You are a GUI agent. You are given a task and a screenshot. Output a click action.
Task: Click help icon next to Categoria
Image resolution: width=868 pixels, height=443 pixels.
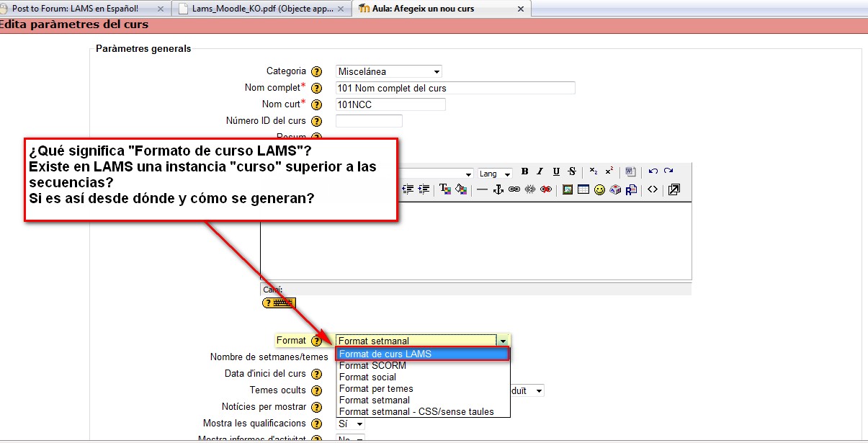coord(316,72)
